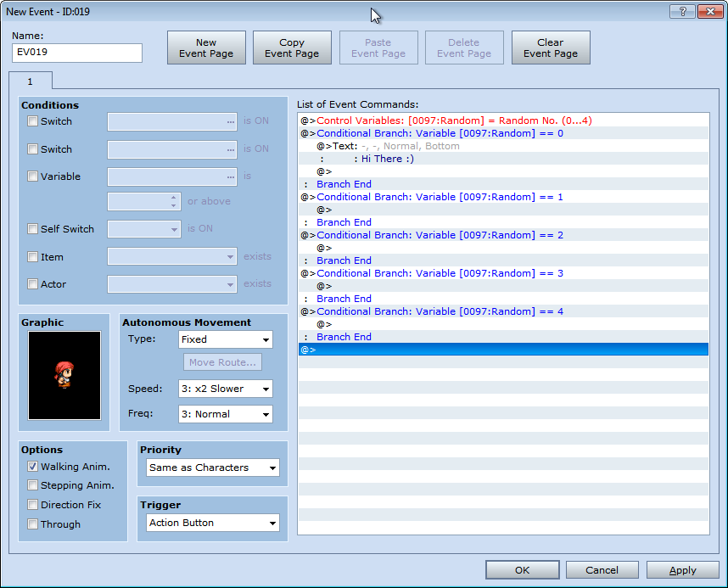The height and width of the screenshot is (588, 728).
Task: Enable the first Switch condition
Action: click(32, 120)
